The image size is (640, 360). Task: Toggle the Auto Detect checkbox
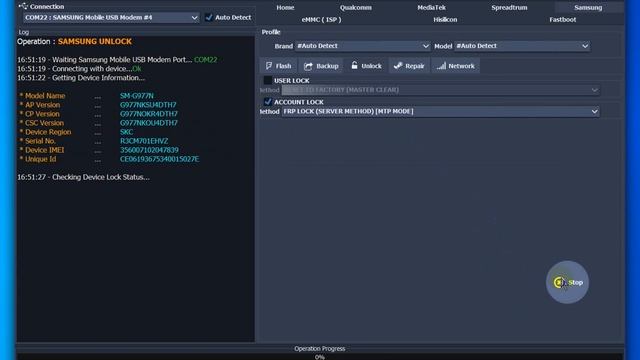click(209, 18)
